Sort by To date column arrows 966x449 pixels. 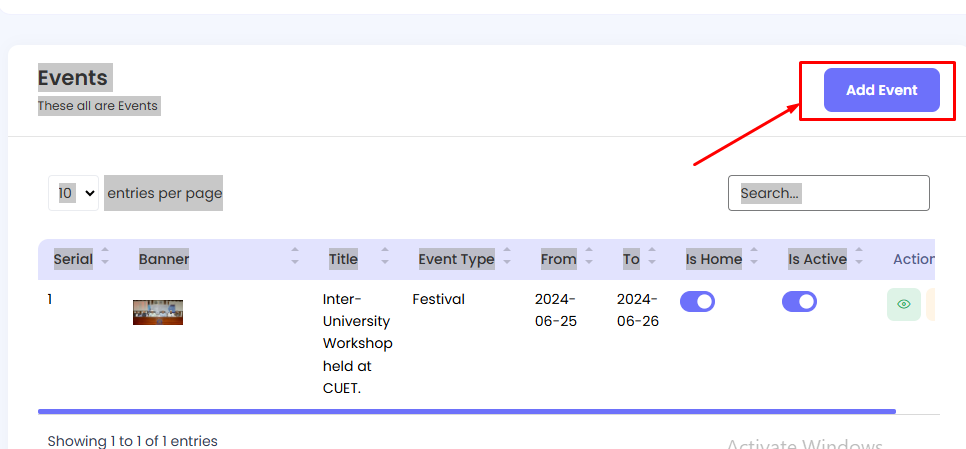click(652, 259)
